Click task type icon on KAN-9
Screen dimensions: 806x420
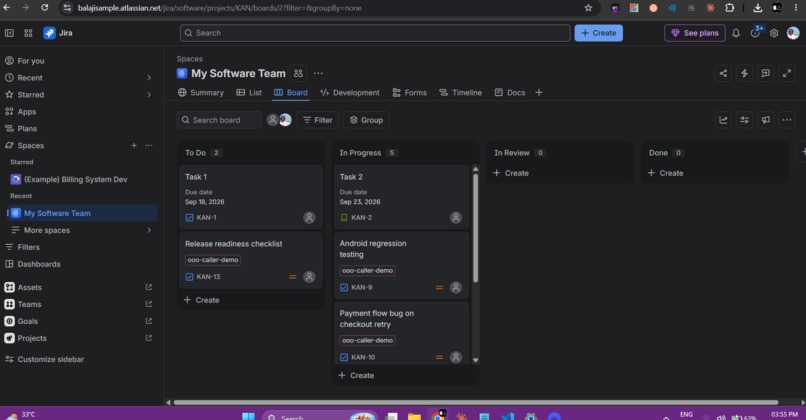click(x=344, y=287)
